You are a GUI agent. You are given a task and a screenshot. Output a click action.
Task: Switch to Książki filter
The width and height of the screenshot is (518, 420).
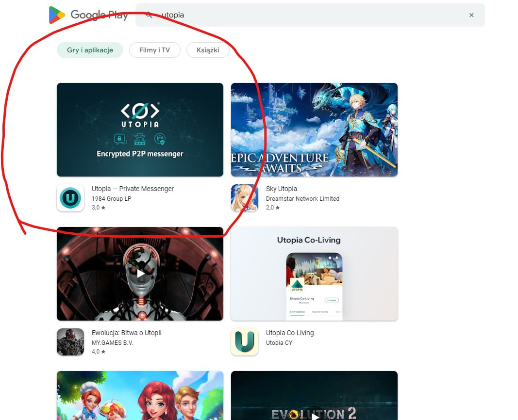click(x=208, y=50)
